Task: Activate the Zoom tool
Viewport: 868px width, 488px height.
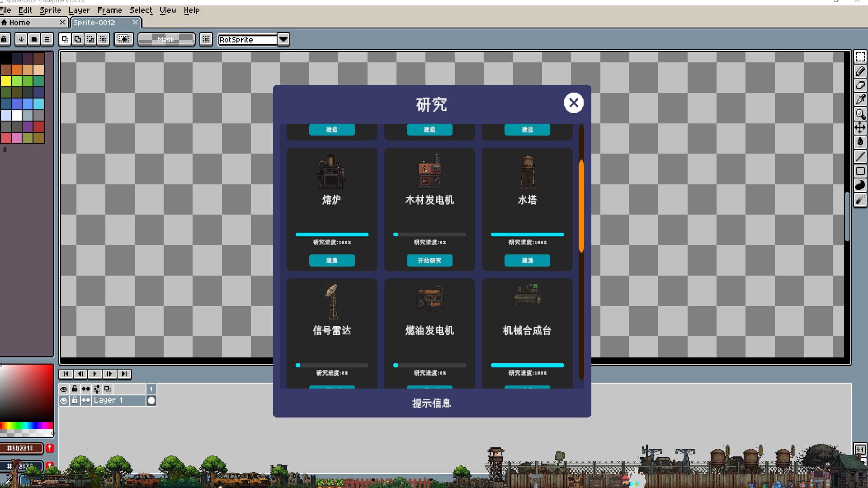Action: (x=860, y=114)
